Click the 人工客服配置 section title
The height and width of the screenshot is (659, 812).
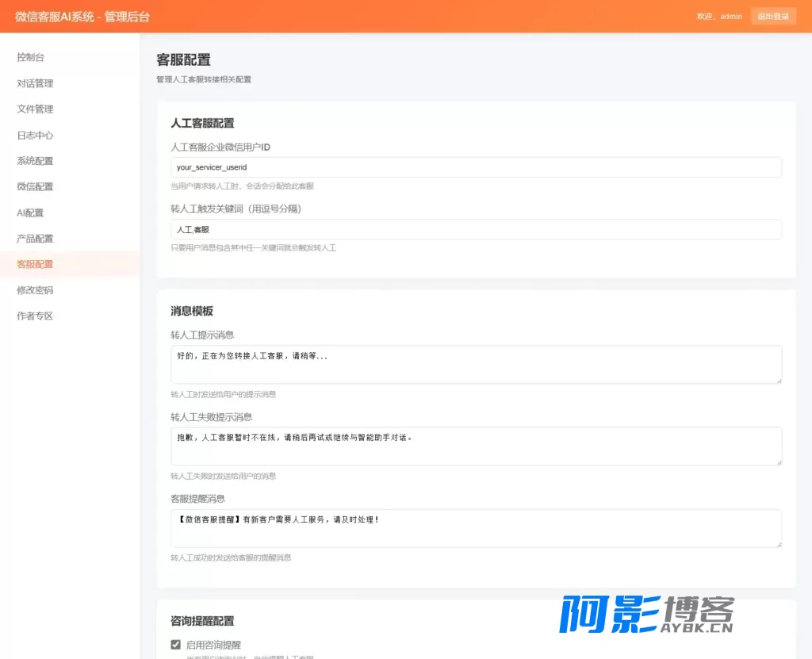202,123
